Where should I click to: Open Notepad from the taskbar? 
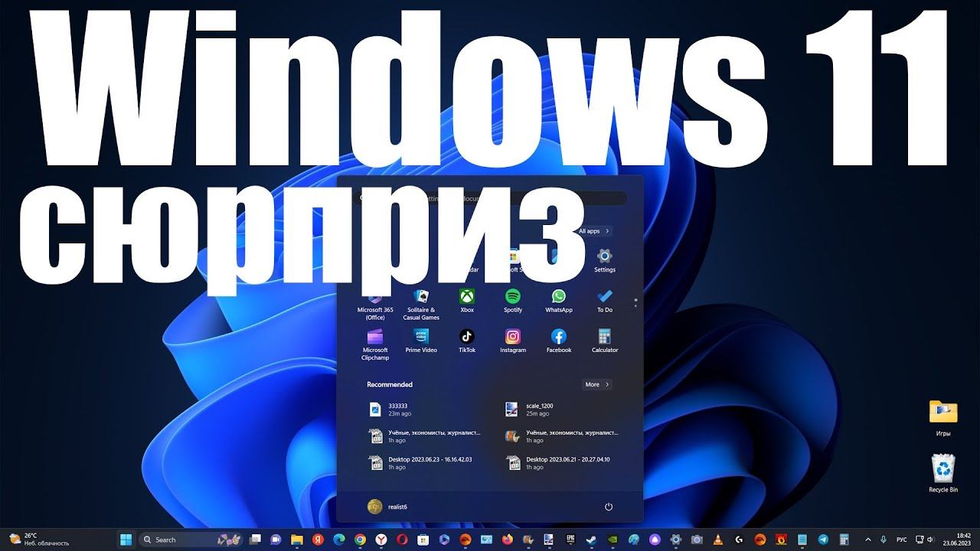click(802, 540)
